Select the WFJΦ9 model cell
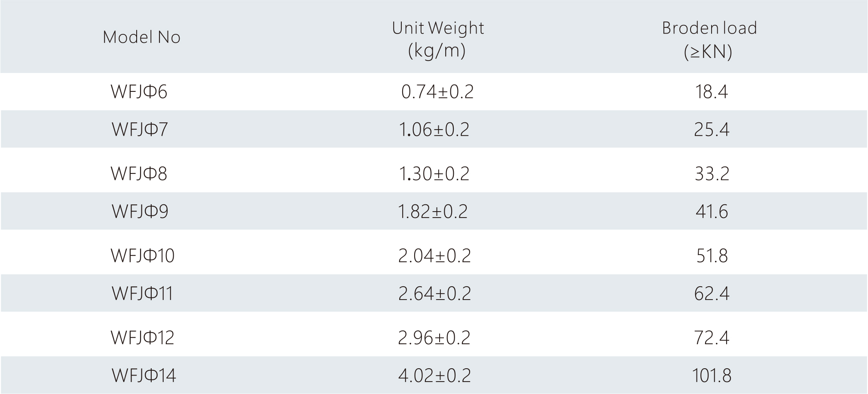This screenshot has height=394, width=868. (140, 211)
